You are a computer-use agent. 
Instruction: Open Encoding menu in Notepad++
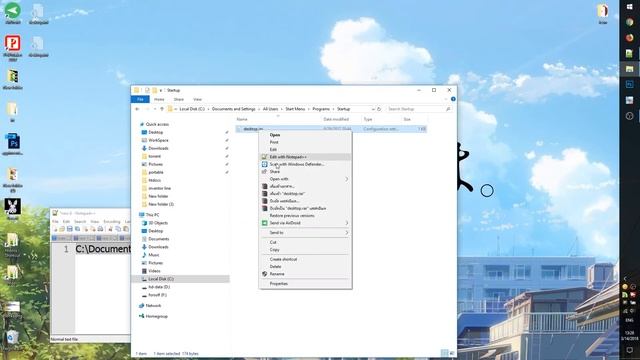click(x=112, y=221)
